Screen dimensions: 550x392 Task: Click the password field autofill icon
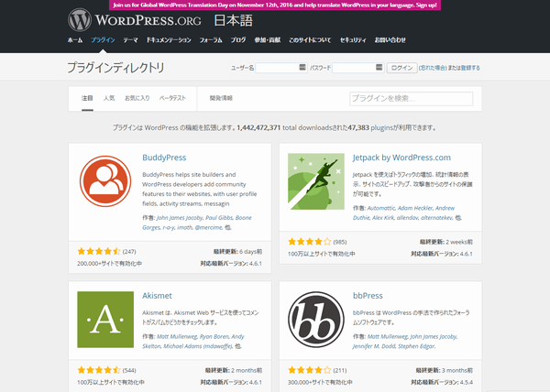pos(379,67)
